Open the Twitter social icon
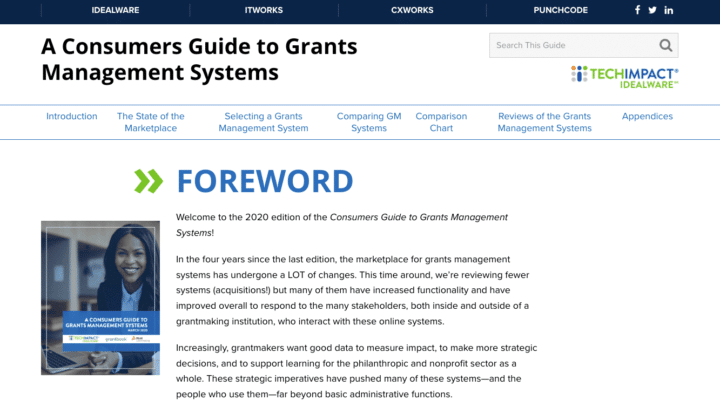The image size is (720, 407). click(x=652, y=10)
